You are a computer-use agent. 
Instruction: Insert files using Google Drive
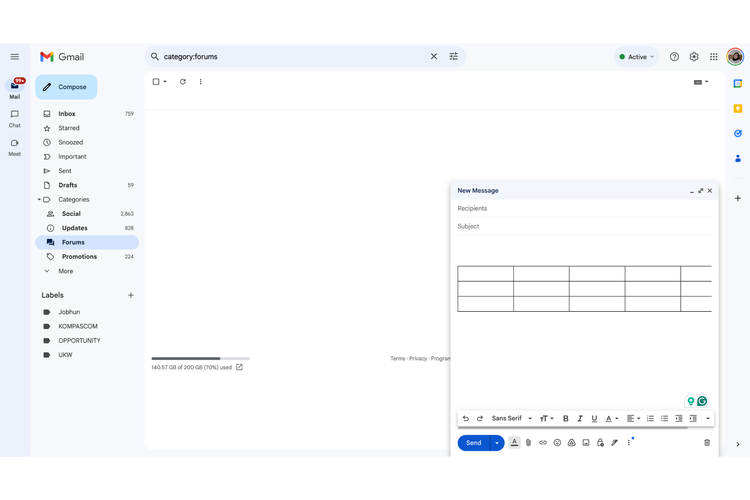(x=572, y=443)
